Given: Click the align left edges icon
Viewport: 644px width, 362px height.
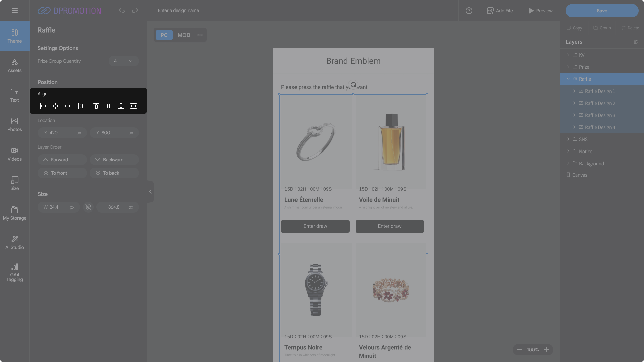Looking at the screenshot, I should click(x=43, y=106).
